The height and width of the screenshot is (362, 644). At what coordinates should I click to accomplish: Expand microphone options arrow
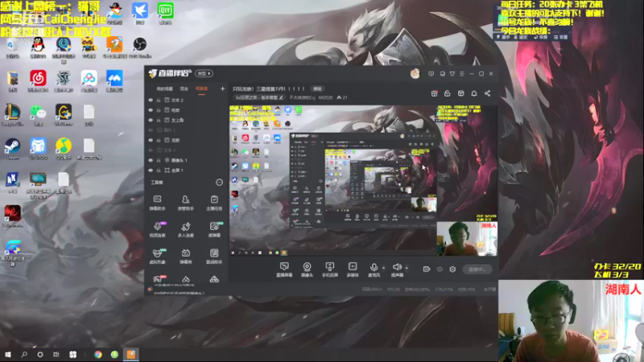[384, 268]
